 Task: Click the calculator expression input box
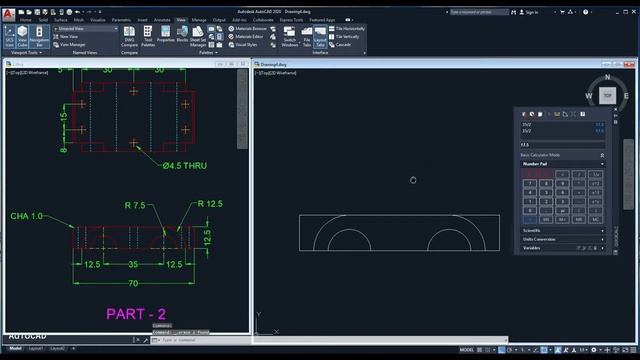pyautogui.click(x=562, y=145)
